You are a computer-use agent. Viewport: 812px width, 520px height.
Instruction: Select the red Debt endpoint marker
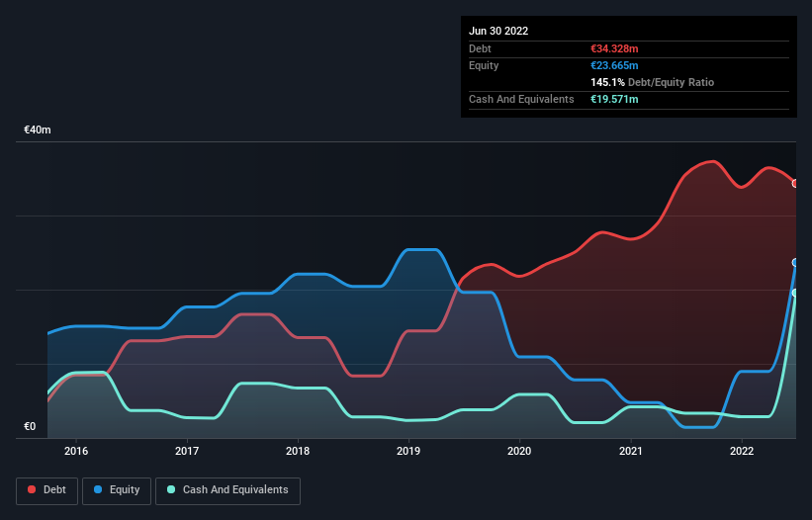click(795, 183)
